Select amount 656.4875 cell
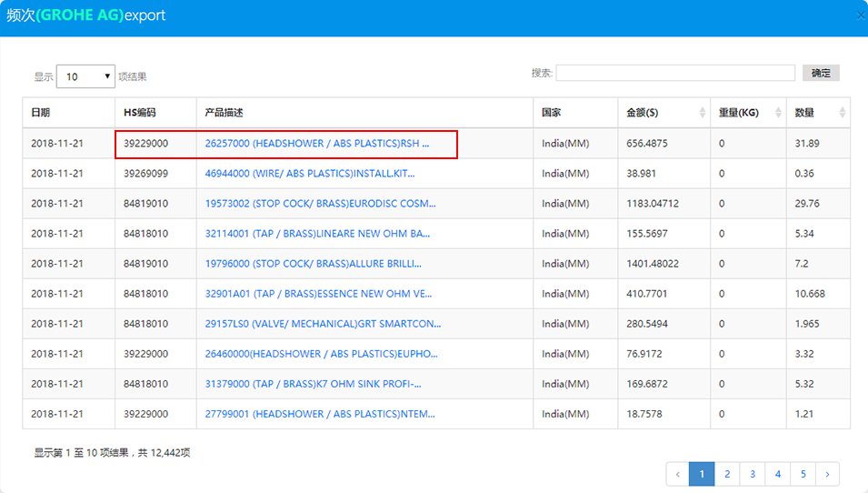The image size is (868, 493). [x=664, y=144]
